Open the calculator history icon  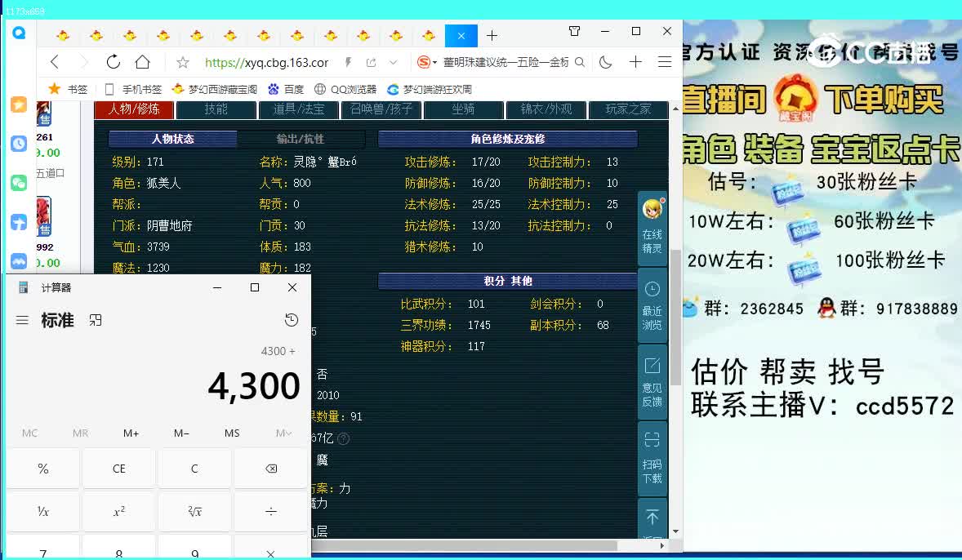292,320
